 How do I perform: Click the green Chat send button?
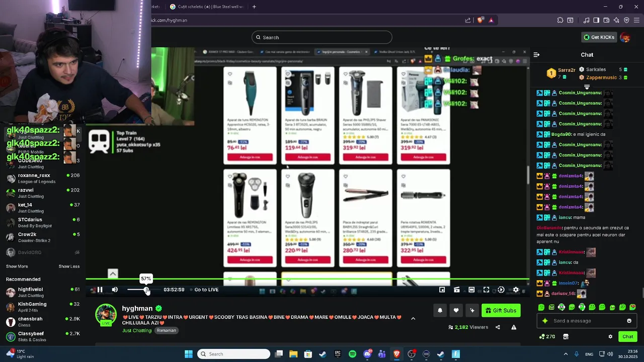627,337
